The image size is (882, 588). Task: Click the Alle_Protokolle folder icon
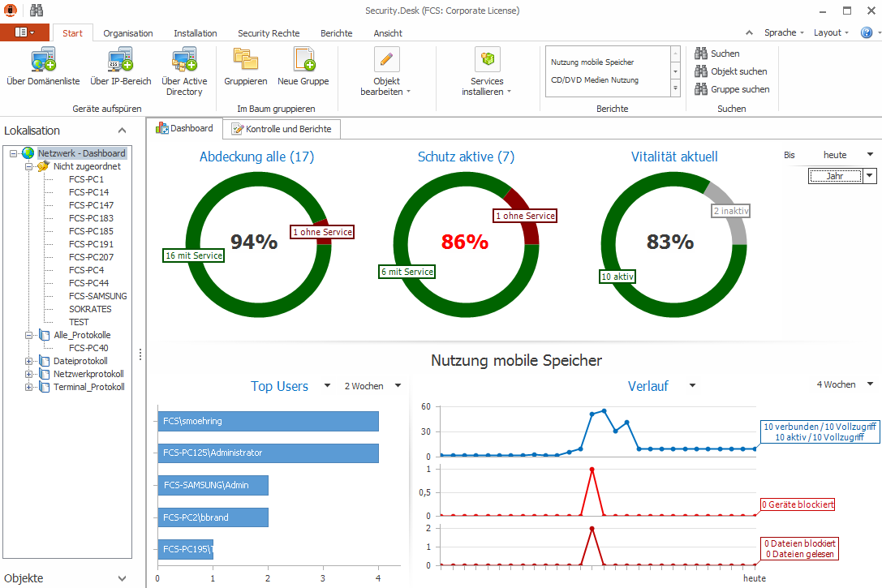coord(44,335)
